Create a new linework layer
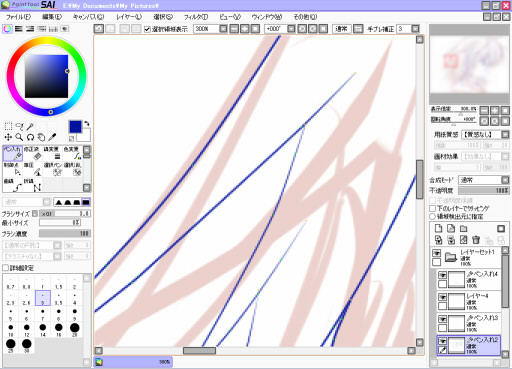The image size is (512, 369). tap(451, 228)
